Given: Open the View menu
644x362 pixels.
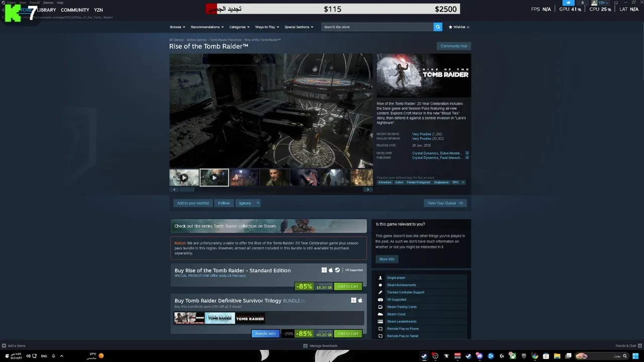Looking at the screenshot, I should (23, 3).
